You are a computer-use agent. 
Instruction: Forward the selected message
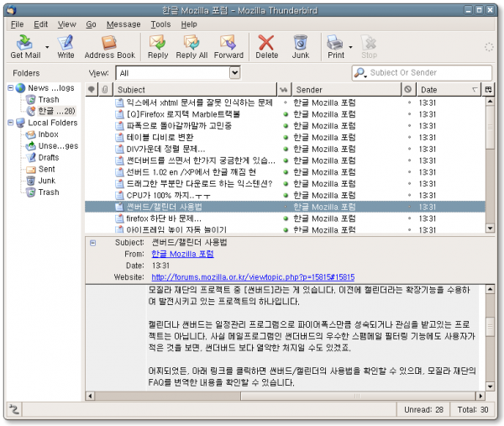tap(228, 46)
